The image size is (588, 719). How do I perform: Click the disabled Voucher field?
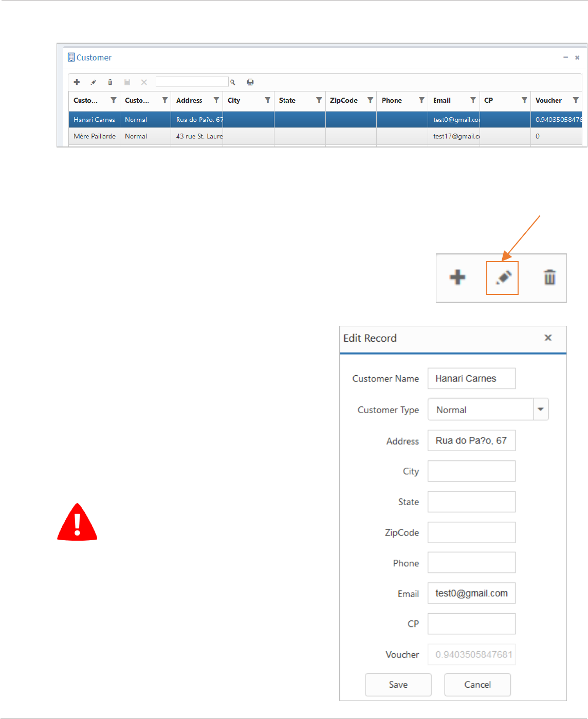[471, 654]
